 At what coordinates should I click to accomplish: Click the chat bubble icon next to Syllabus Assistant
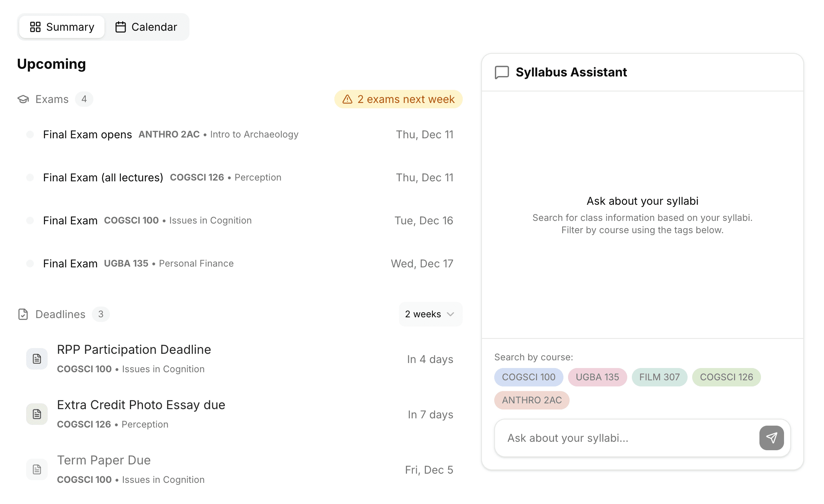[501, 72]
